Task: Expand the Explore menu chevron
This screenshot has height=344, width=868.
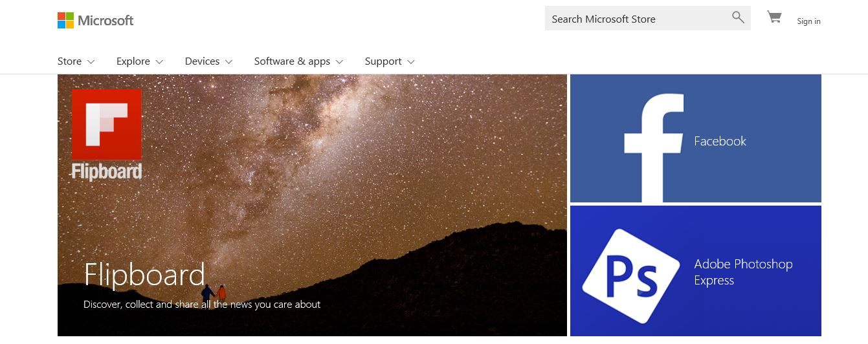Action: [x=159, y=62]
